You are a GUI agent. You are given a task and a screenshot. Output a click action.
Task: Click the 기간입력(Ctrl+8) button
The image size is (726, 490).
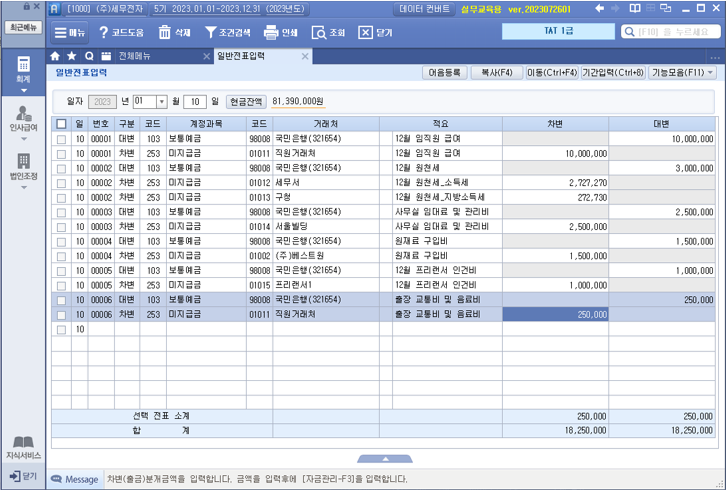[613, 73]
